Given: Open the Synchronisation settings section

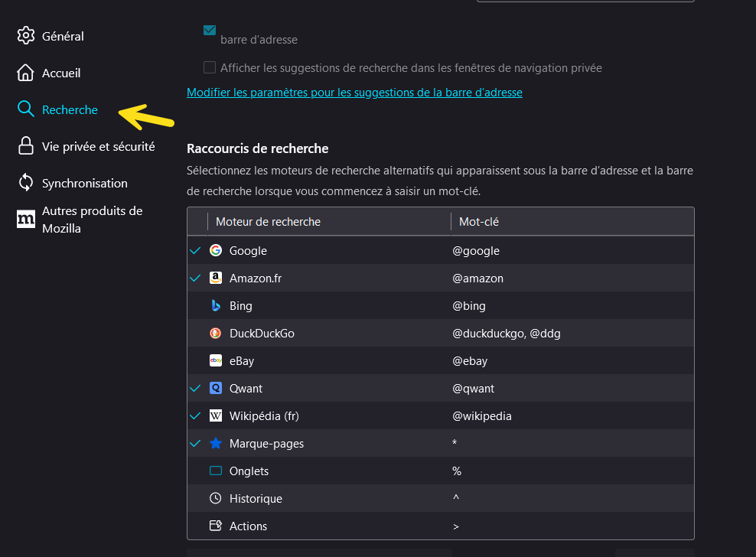Looking at the screenshot, I should pyautogui.click(x=84, y=183).
